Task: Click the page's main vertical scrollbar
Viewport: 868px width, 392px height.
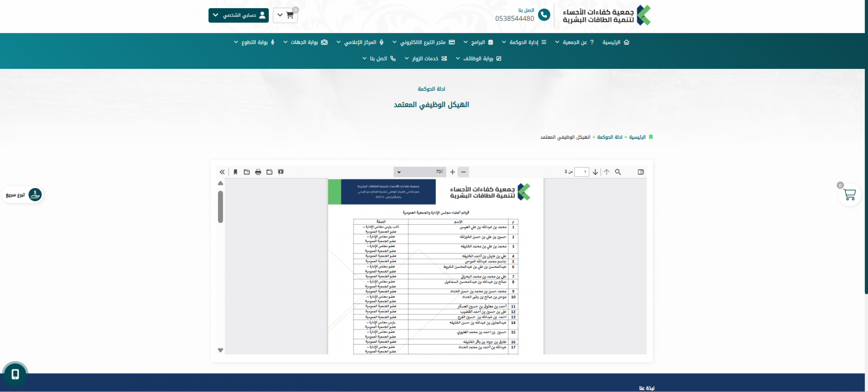Action: point(866,147)
